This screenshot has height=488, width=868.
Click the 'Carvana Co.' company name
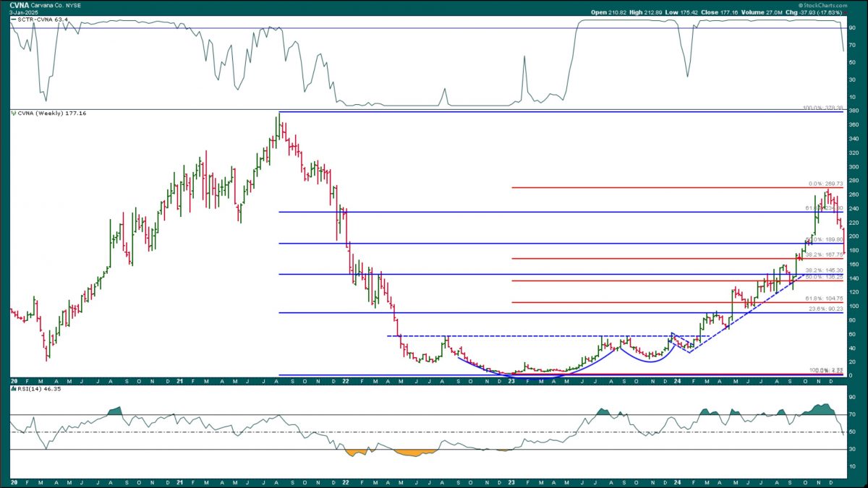tap(48, 4)
